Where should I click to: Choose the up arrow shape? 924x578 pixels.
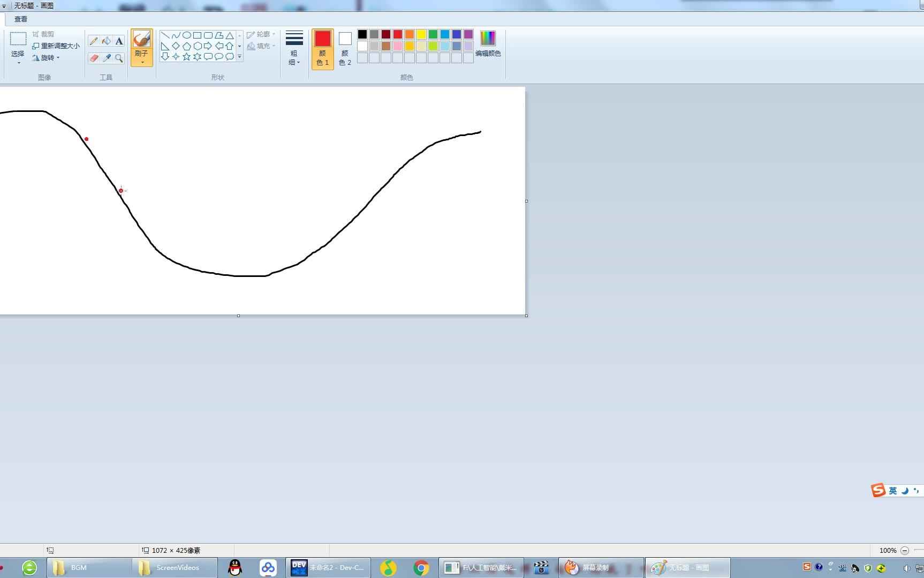click(x=229, y=46)
